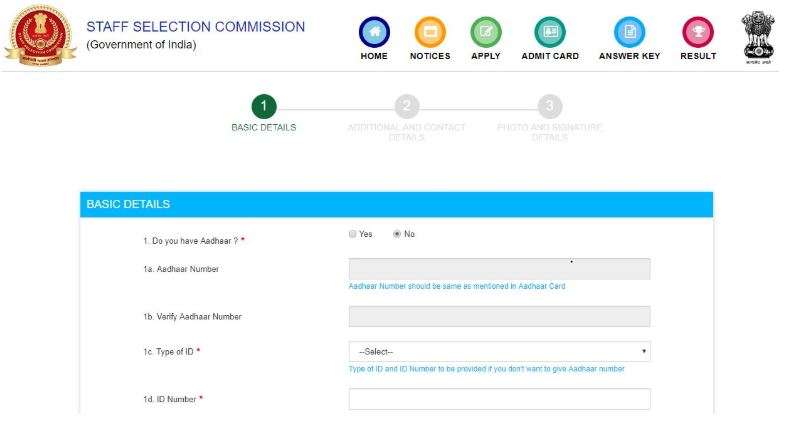This screenshot has width=788, height=425.
Task: Click step 3 Photo and Signature Details circle
Action: pos(550,107)
